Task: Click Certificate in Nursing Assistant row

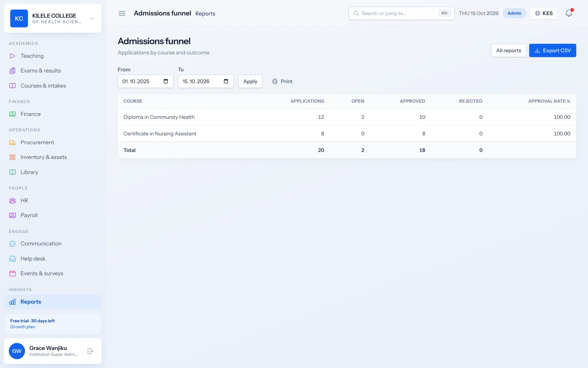Action: [x=347, y=134]
